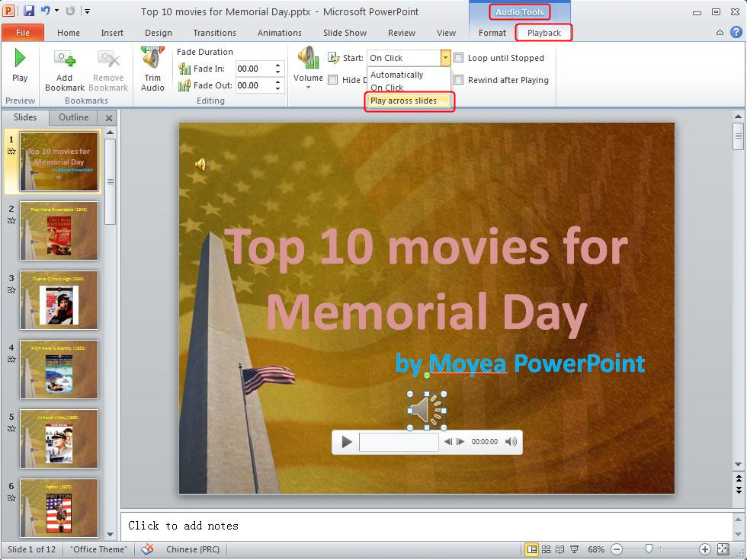
Task: Toggle Hide During Show option
Action: click(333, 80)
